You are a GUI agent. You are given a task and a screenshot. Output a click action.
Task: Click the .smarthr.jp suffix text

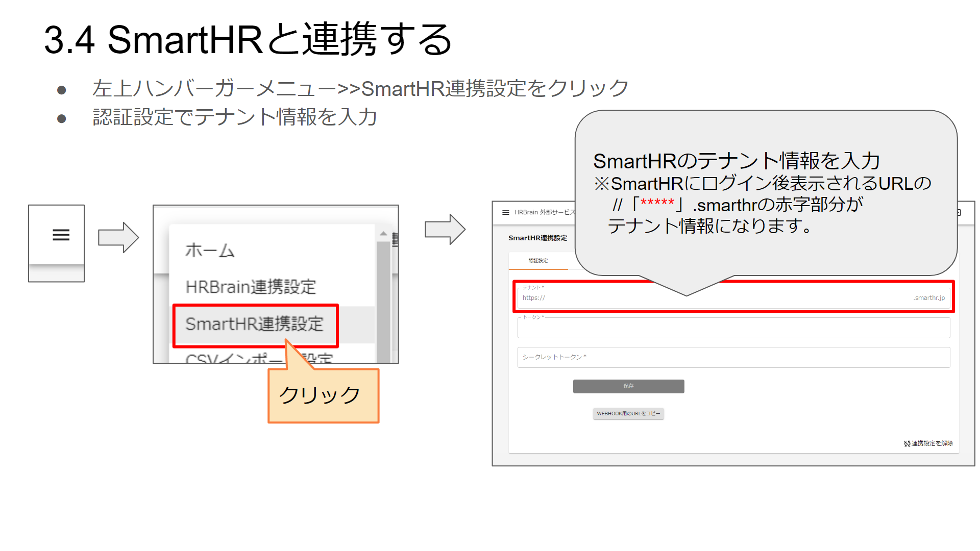[929, 298]
